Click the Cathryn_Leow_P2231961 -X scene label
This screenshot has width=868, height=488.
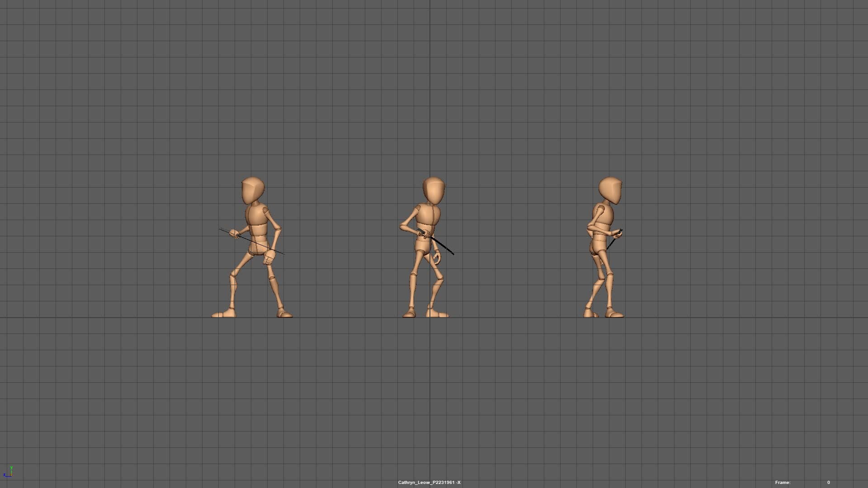[x=429, y=482]
